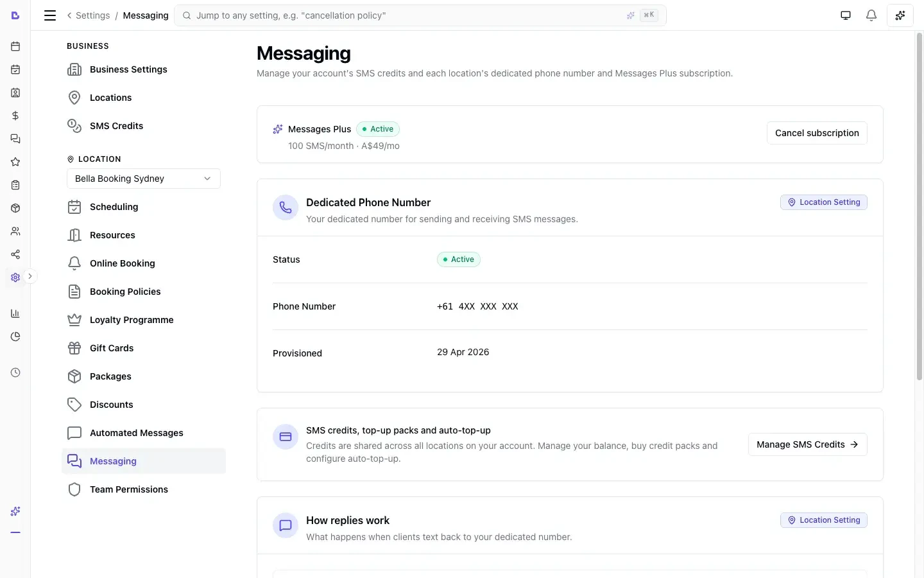
Task: Open notifications bell icon
Action: click(x=871, y=15)
